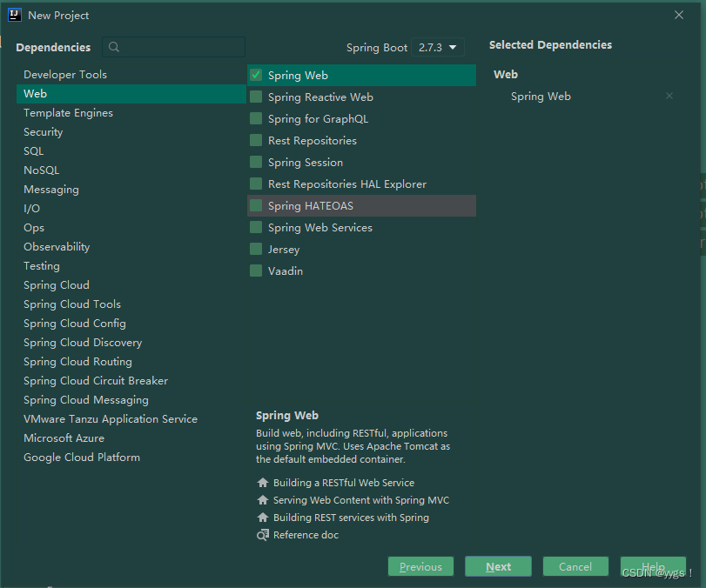Uncheck the Spring Web checkbox
Viewport: 706px width, 588px height.
[256, 75]
